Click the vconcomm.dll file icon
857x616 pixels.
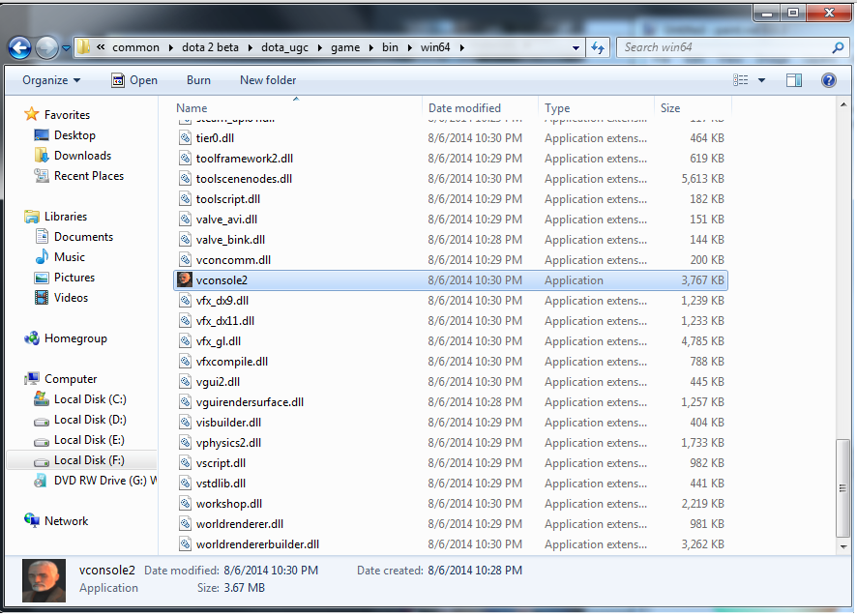point(186,259)
